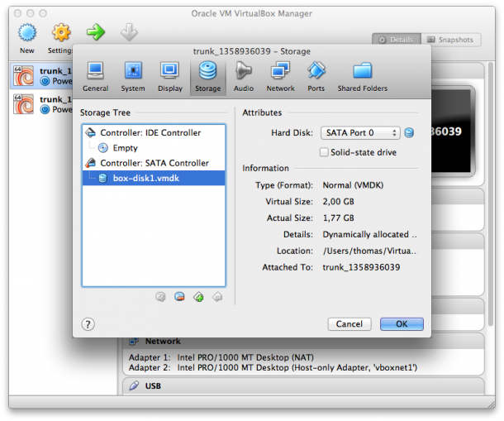Image resolution: width=504 pixels, height=421 pixels.
Task: Click the choose virtual hard disk icon
Action: coord(409,132)
